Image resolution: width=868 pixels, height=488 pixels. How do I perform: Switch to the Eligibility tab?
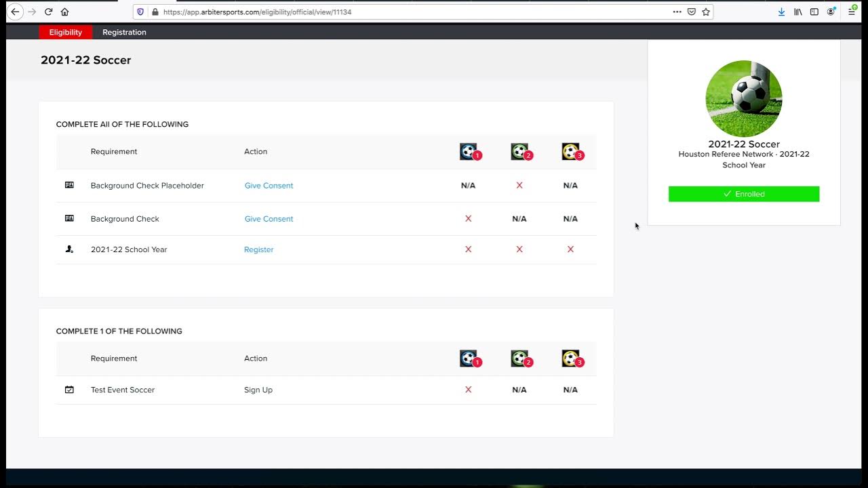(66, 32)
